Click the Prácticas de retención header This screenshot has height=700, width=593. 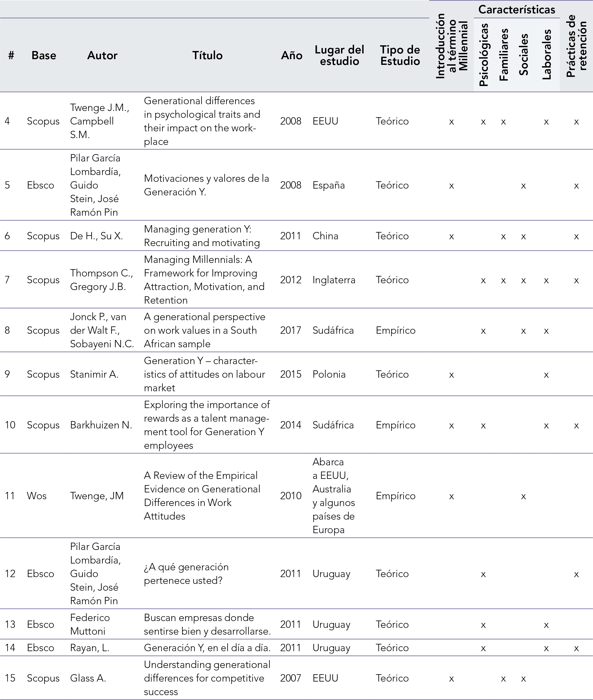(x=576, y=46)
